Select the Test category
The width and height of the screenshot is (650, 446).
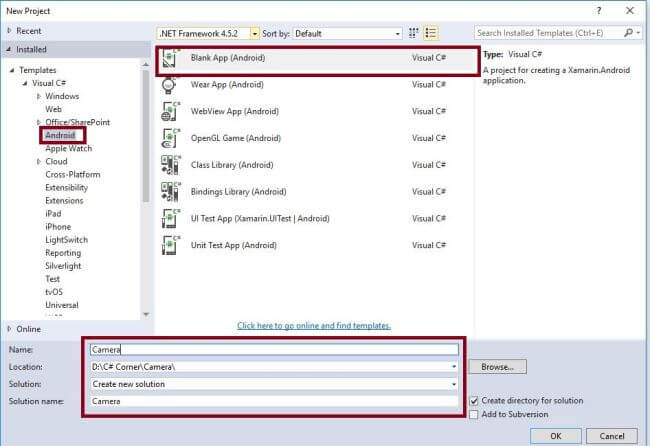pyautogui.click(x=53, y=279)
